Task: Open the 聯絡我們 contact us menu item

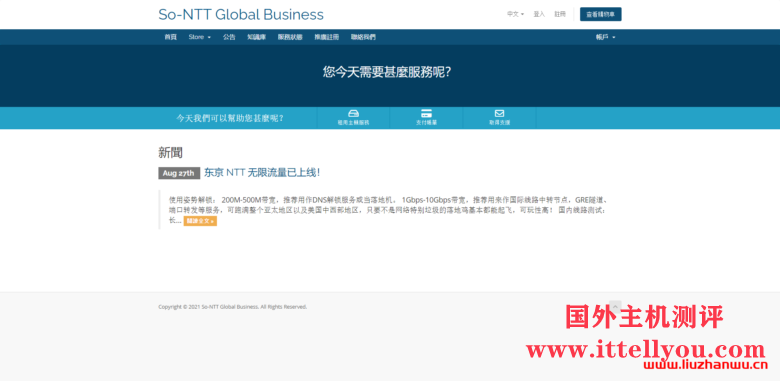Action: click(363, 37)
